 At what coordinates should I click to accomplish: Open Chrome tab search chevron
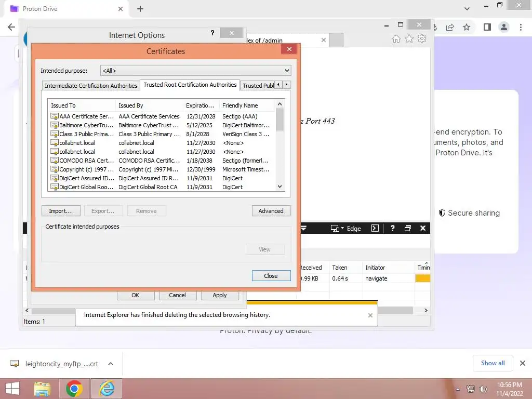[467, 9]
